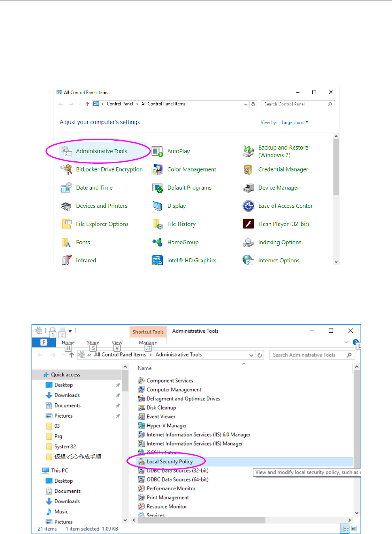Open the Home ribbon tab
This screenshot has height=534, width=392.
pos(68,342)
